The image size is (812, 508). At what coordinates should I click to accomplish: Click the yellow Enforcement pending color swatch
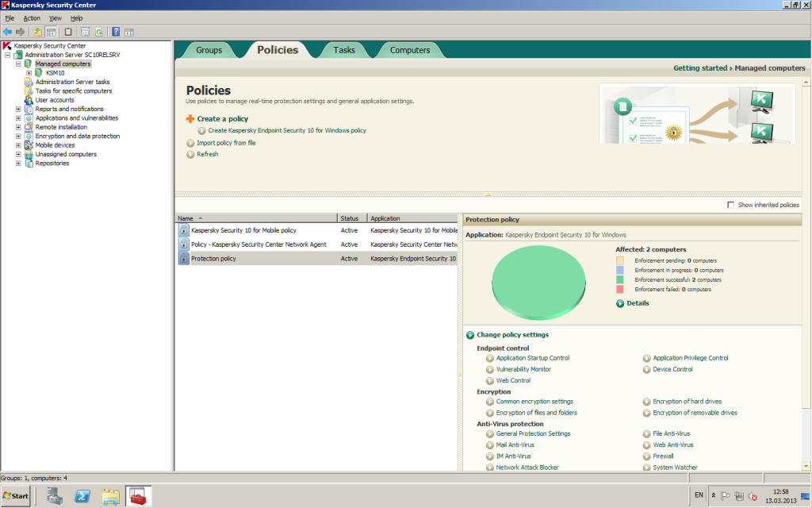[x=620, y=260]
